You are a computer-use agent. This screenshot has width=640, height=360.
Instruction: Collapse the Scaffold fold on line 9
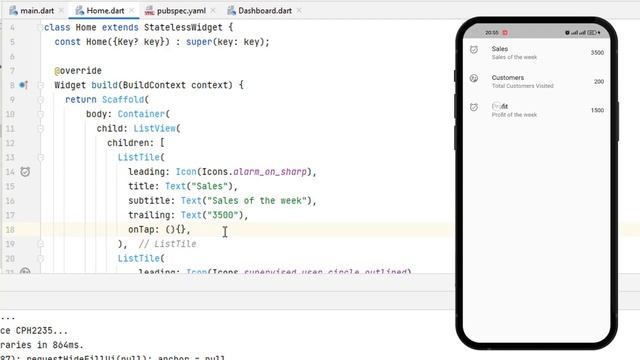point(40,100)
